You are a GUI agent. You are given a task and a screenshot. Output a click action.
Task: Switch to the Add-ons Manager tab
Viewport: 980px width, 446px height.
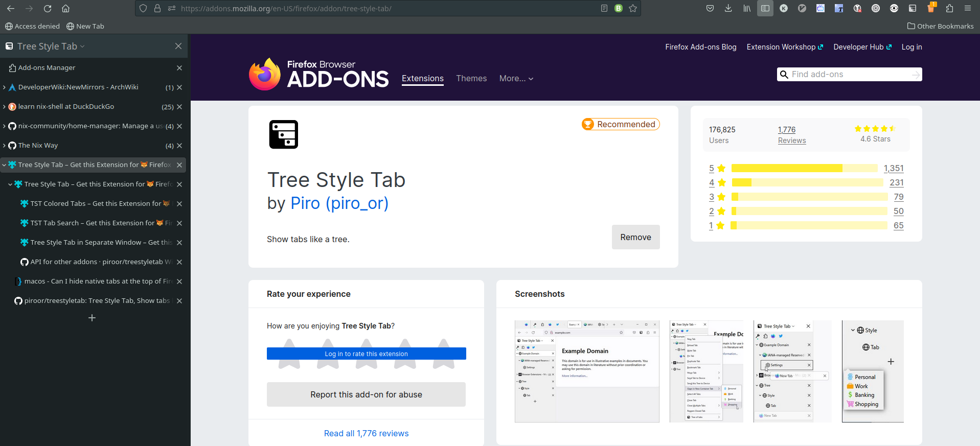coord(93,68)
